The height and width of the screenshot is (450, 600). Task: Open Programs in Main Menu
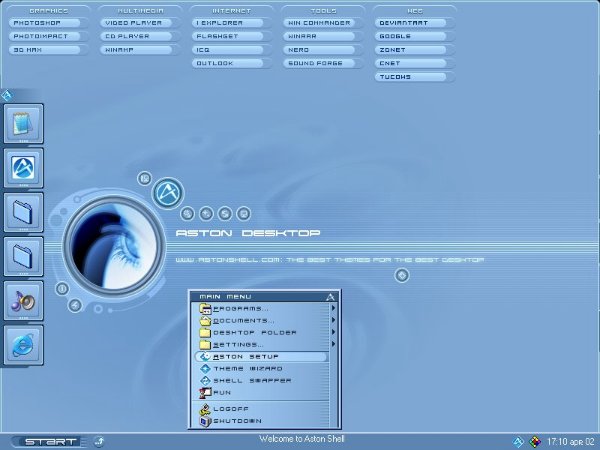pos(263,308)
